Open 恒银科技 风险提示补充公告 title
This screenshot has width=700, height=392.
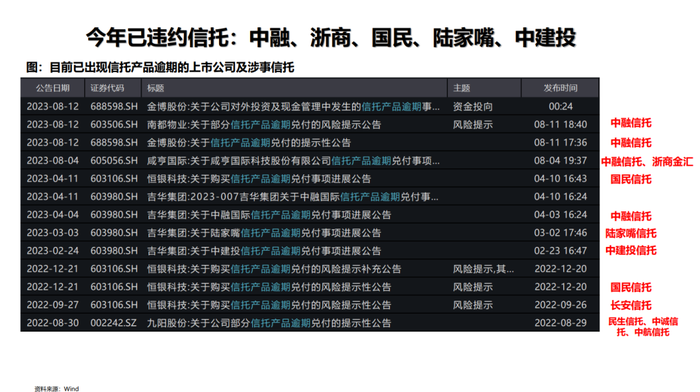coord(274,269)
